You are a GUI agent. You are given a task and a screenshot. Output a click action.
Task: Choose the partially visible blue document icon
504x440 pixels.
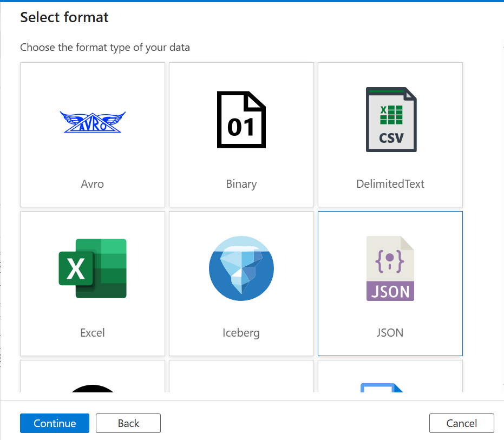382,387
